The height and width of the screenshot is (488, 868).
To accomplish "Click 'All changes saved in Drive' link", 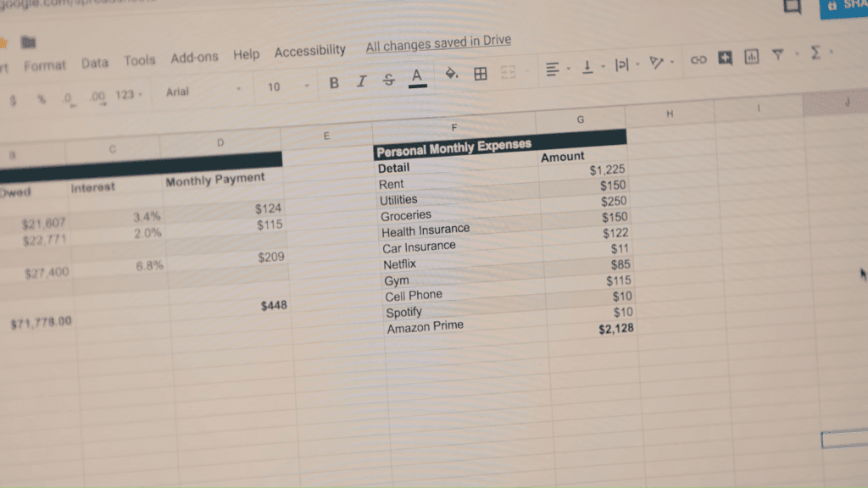I will pyautogui.click(x=438, y=45).
